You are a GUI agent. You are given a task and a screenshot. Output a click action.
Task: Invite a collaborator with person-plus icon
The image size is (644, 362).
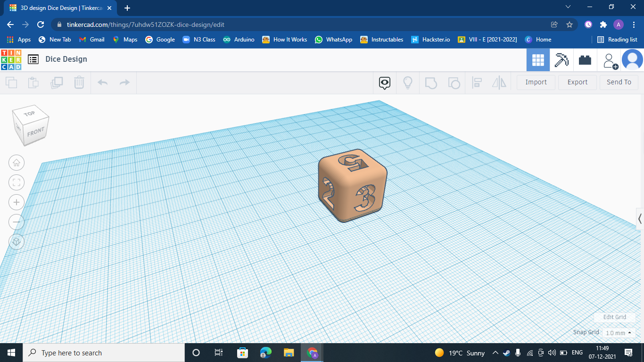(x=609, y=60)
